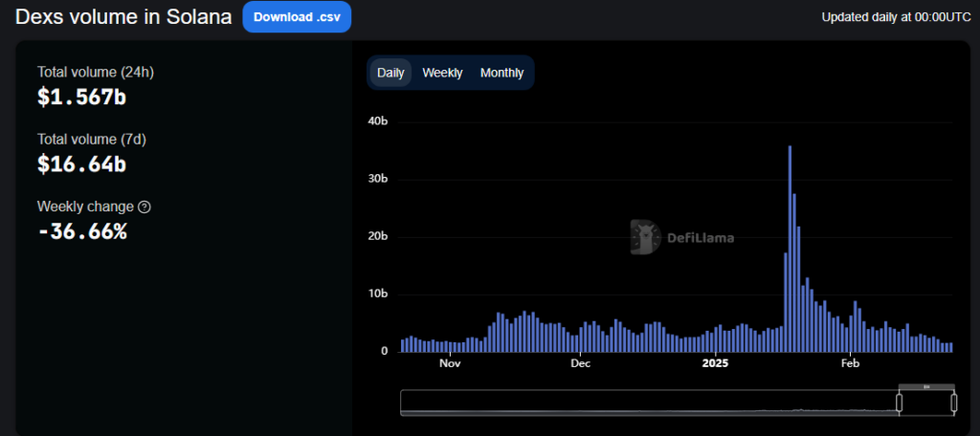The height and width of the screenshot is (436, 980).
Task: Switch to the Weekly chart view
Action: coord(442,73)
